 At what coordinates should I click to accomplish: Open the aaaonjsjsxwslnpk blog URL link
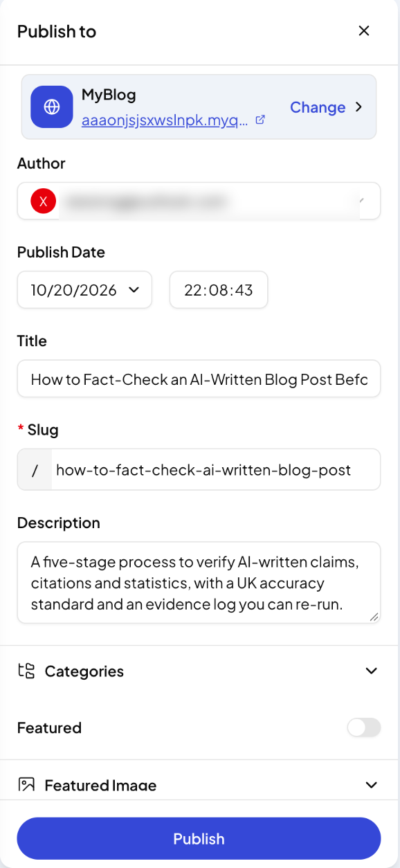coord(165,120)
